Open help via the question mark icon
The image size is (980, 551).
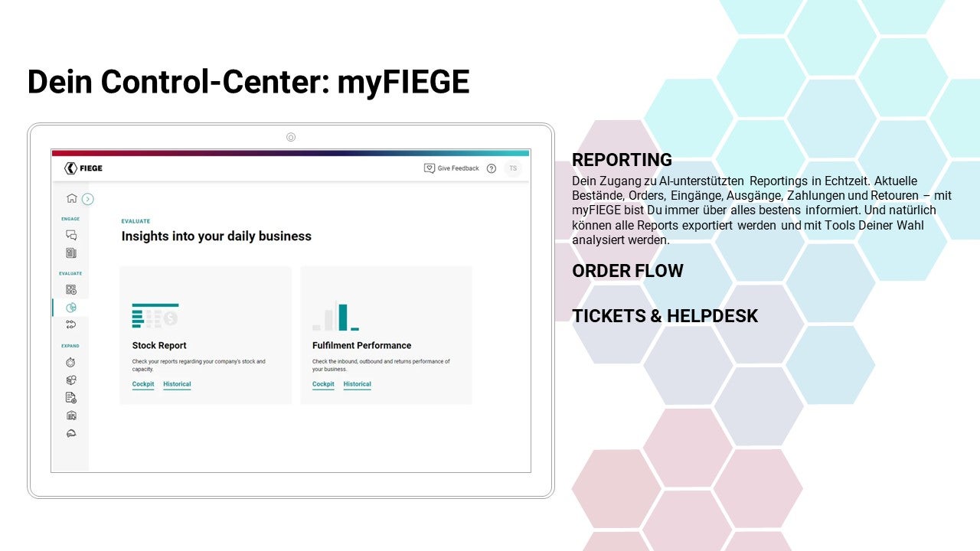click(492, 168)
